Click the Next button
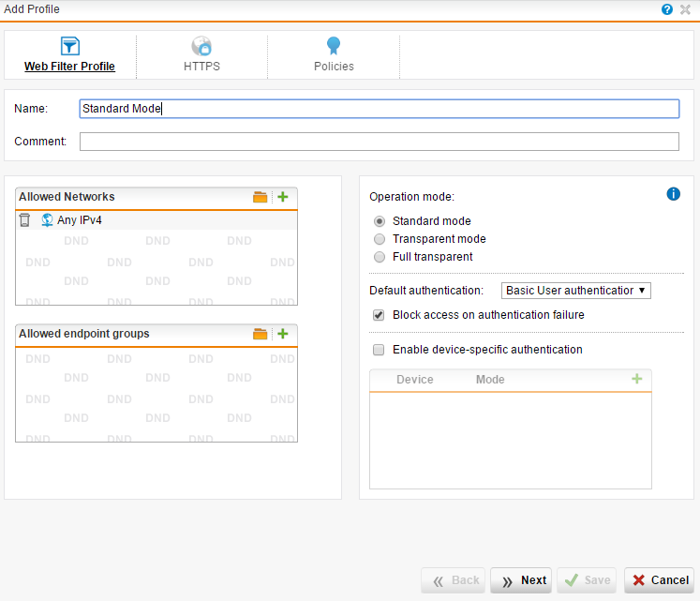The height and width of the screenshot is (601, 700). pyautogui.click(x=521, y=580)
